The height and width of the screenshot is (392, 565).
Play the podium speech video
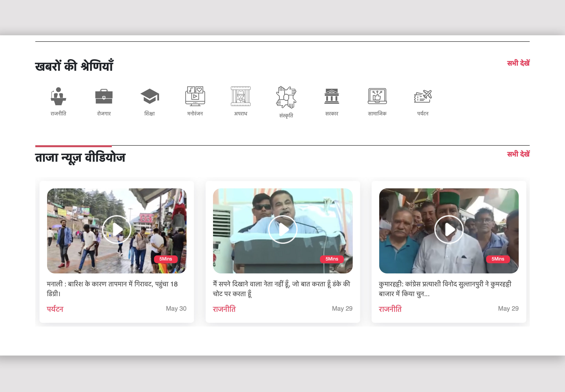coord(283,230)
